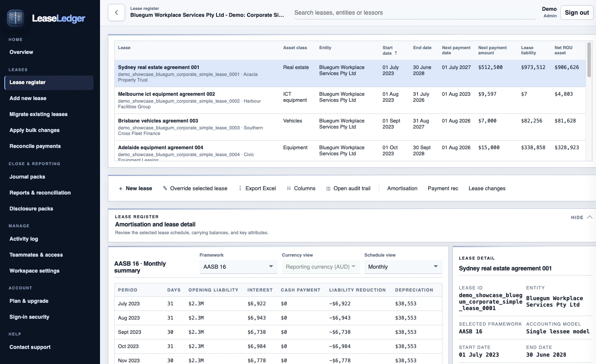This screenshot has width=596, height=364.
Task: Open Migrate existing leases
Action: [x=49, y=114]
